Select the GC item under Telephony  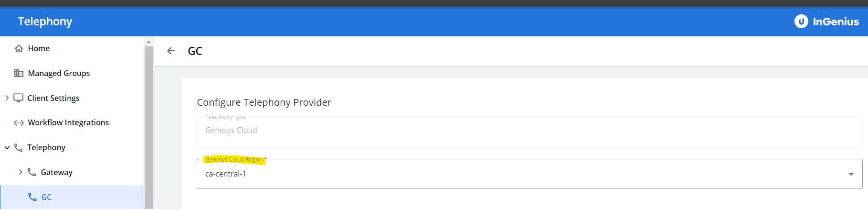point(46,197)
